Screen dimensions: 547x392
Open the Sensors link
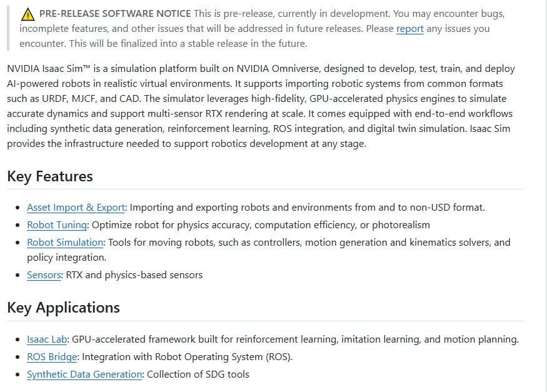tap(44, 275)
